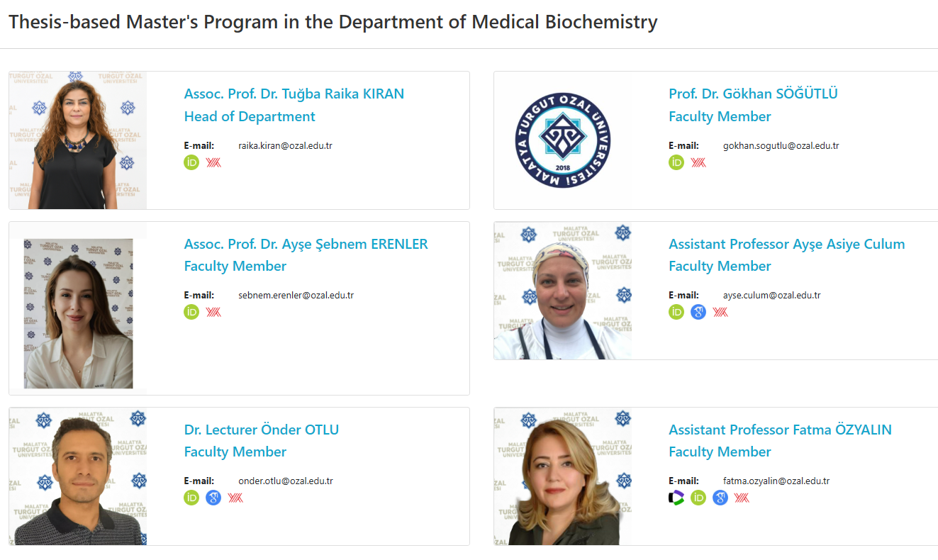Image resolution: width=938 pixels, height=560 pixels.
Task: Open Ayşe Asiye Culum's Google Scholar icon
Action: pos(698,312)
